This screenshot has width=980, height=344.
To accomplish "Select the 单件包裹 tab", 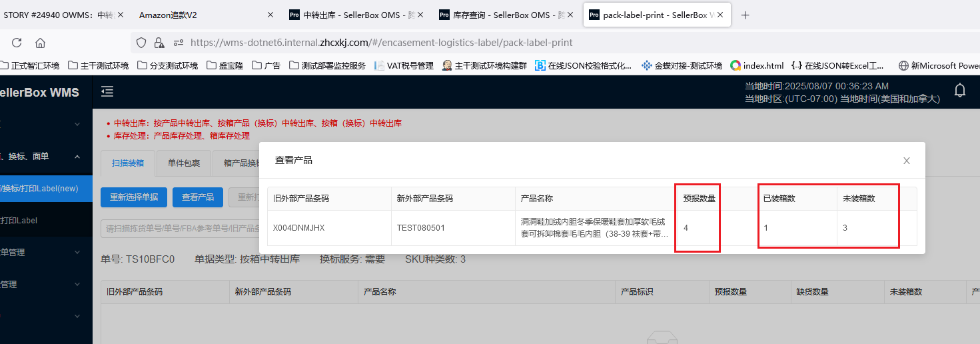I will 183,163.
